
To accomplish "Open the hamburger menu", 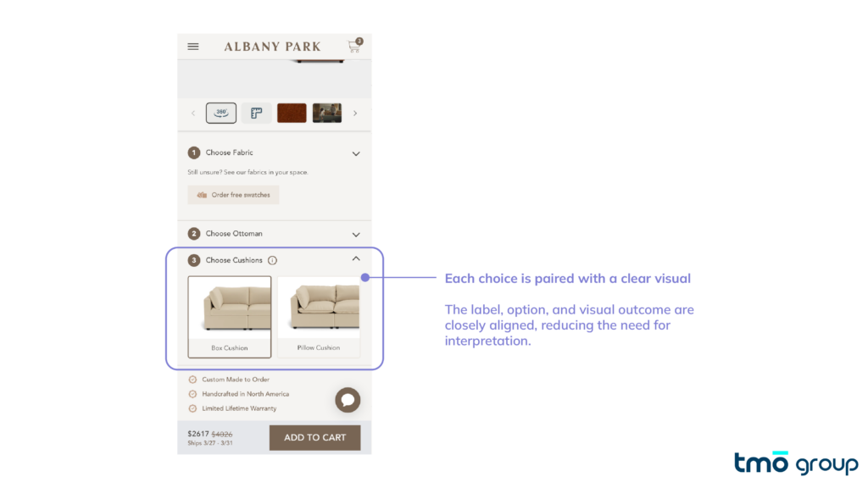I will pos(192,47).
